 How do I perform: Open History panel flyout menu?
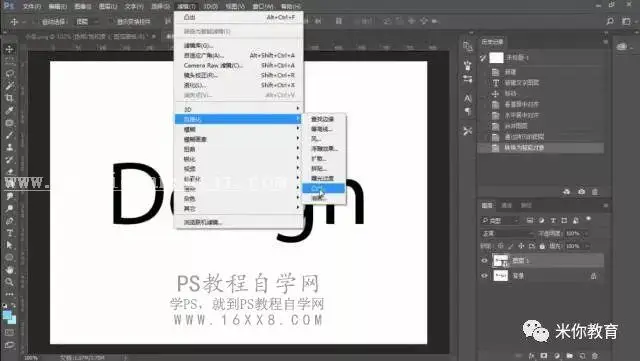click(x=606, y=42)
